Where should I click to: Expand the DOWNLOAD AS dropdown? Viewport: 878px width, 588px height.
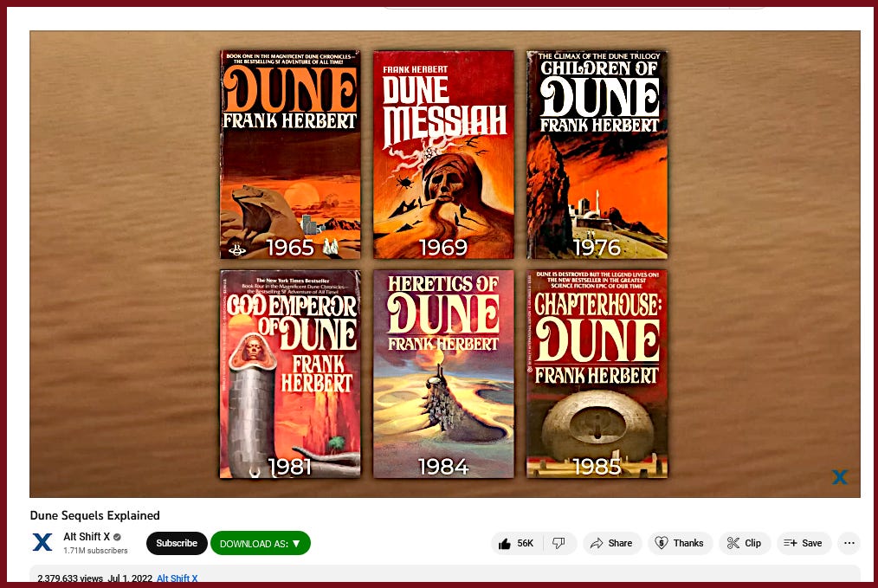[x=261, y=543]
